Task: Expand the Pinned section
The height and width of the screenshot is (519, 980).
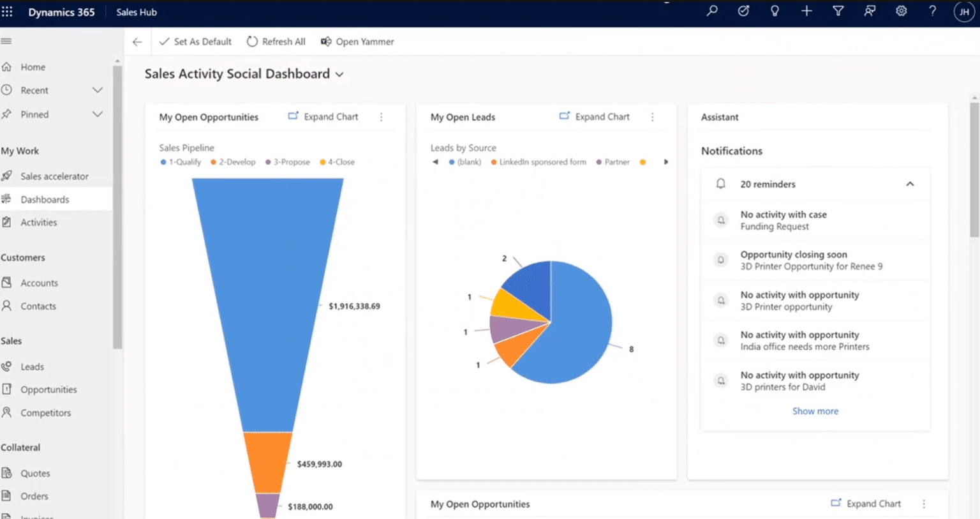Action: (x=97, y=114)
